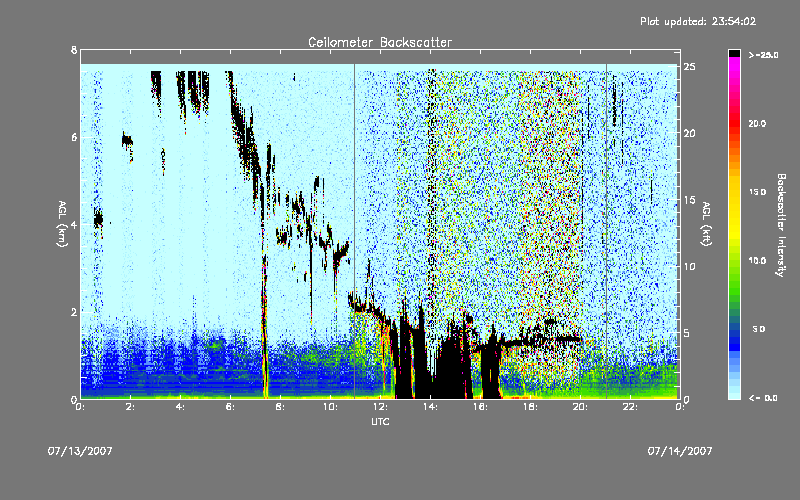800x500 pixels.
Task: Click the 6 km tick label on left axis
Action: coord(74,137)
